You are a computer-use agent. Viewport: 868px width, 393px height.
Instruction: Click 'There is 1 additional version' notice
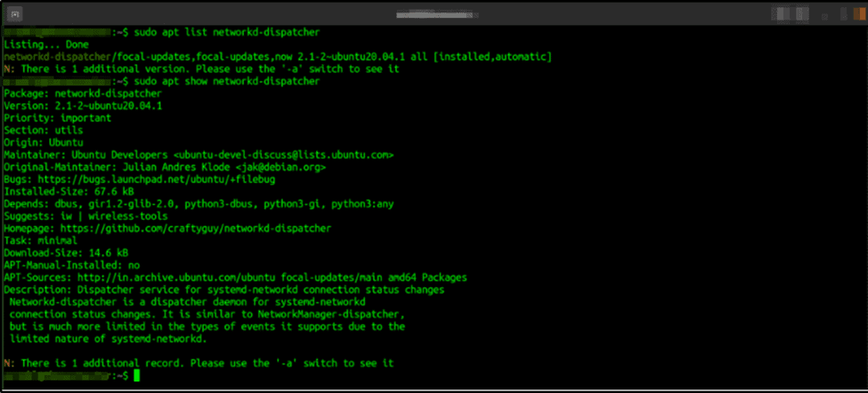click(201, 70)
